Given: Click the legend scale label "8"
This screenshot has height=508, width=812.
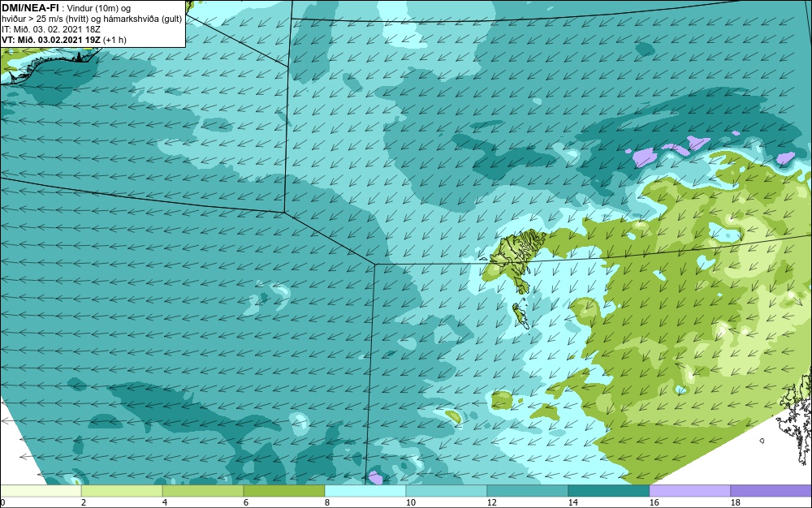Looking at the screenshot, I should pos(326,502).
